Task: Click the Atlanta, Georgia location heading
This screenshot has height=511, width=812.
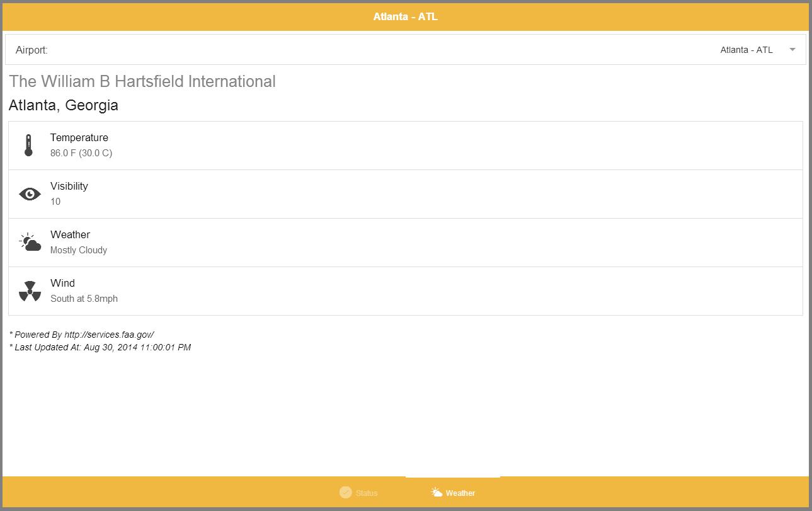Action: 64,105
